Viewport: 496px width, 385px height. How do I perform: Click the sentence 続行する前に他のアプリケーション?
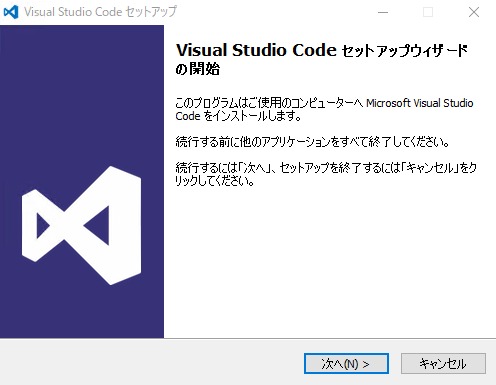pyautogui.click(x=312, y=142)
